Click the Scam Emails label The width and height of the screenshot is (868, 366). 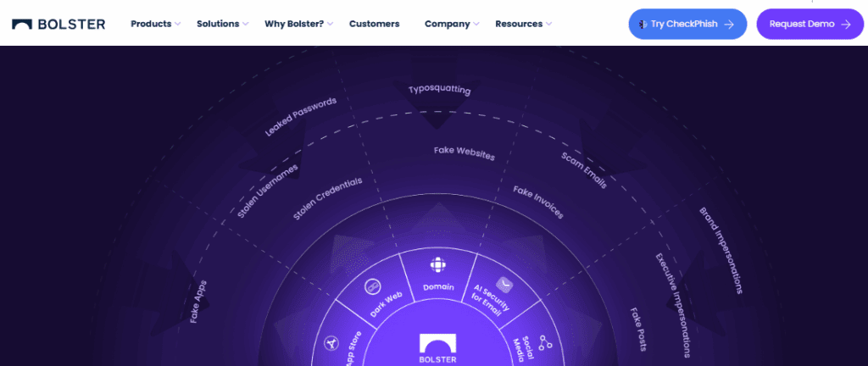tap(584, 170)
